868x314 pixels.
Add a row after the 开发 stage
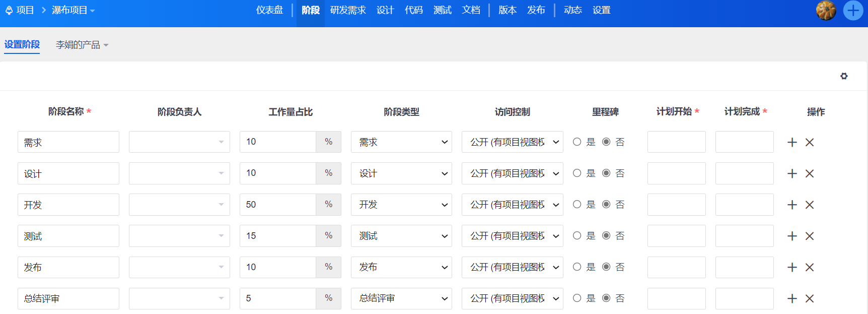click(792, 205)
